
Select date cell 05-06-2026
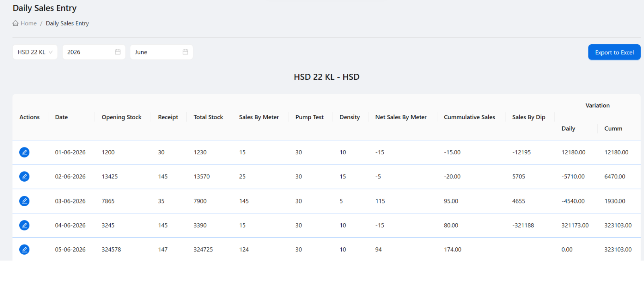[x=70, y=249]
